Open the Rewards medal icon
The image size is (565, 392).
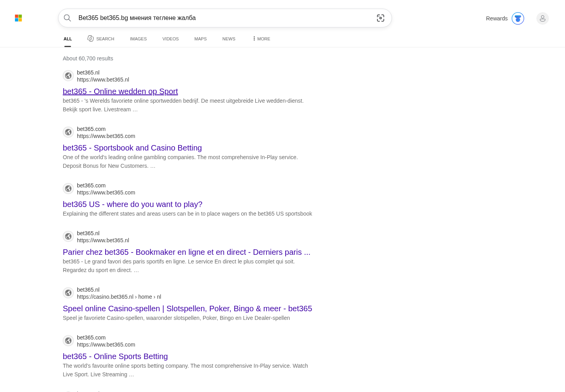pos(518,18)
